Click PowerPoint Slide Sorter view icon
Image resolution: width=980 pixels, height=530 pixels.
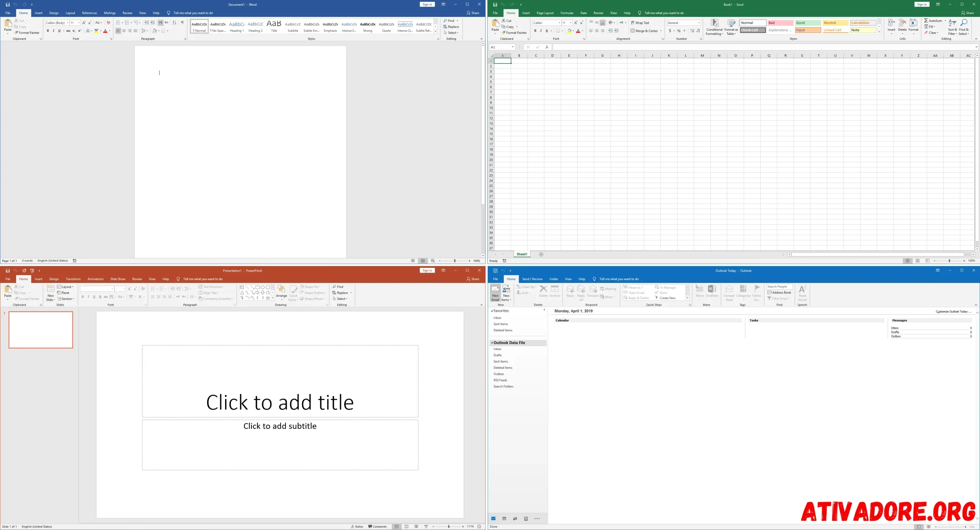[407, 527]
